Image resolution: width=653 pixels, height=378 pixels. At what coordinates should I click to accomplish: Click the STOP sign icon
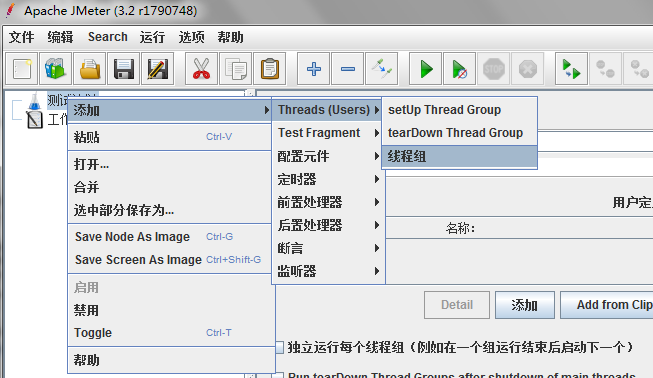click(x=494, y=69)
